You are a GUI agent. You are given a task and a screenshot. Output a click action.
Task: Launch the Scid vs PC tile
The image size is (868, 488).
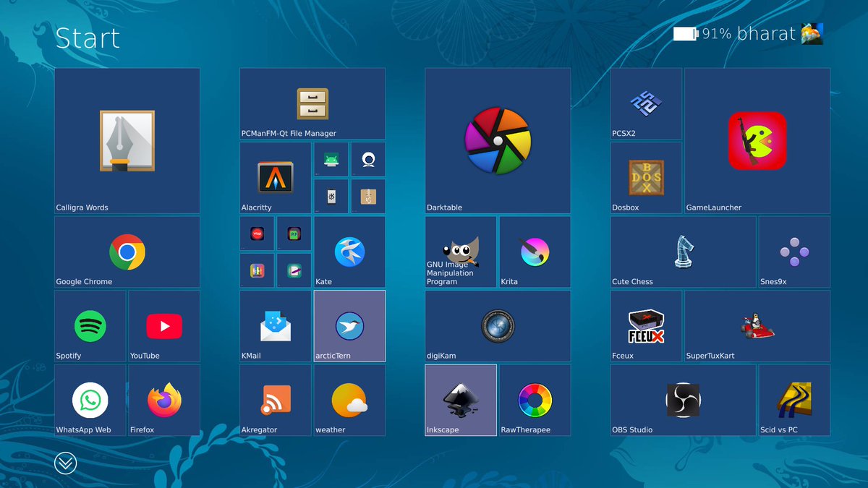794,400
